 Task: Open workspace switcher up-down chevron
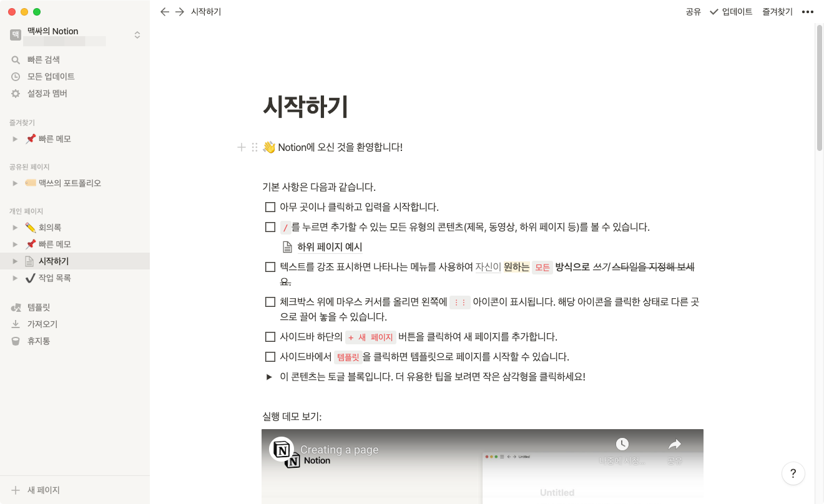tap(137, 36)
